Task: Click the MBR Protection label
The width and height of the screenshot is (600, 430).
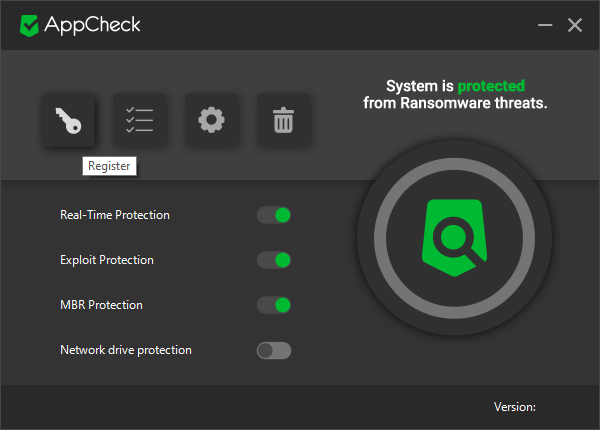Action: (x=101, y=305)
